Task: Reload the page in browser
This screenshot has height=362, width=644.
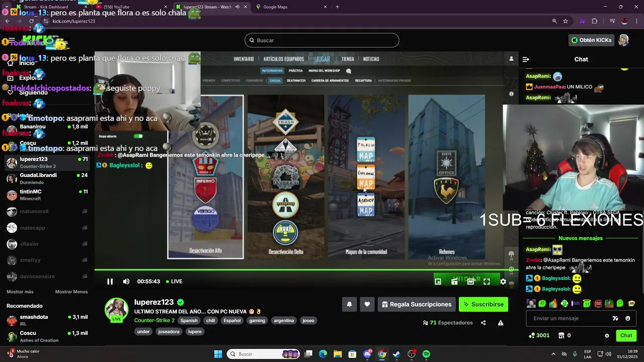Action: pos(32,21)
